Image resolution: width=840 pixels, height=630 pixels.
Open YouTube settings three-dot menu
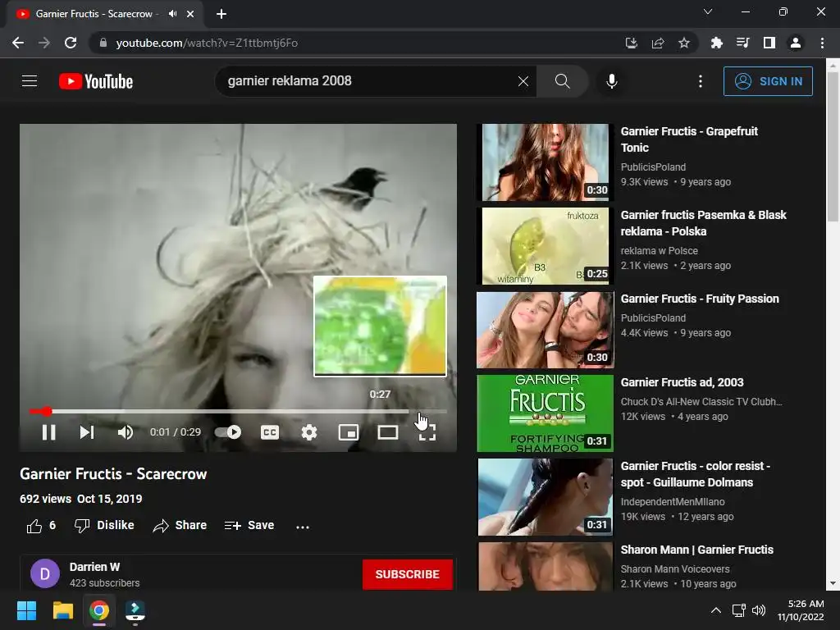point(701,81)
